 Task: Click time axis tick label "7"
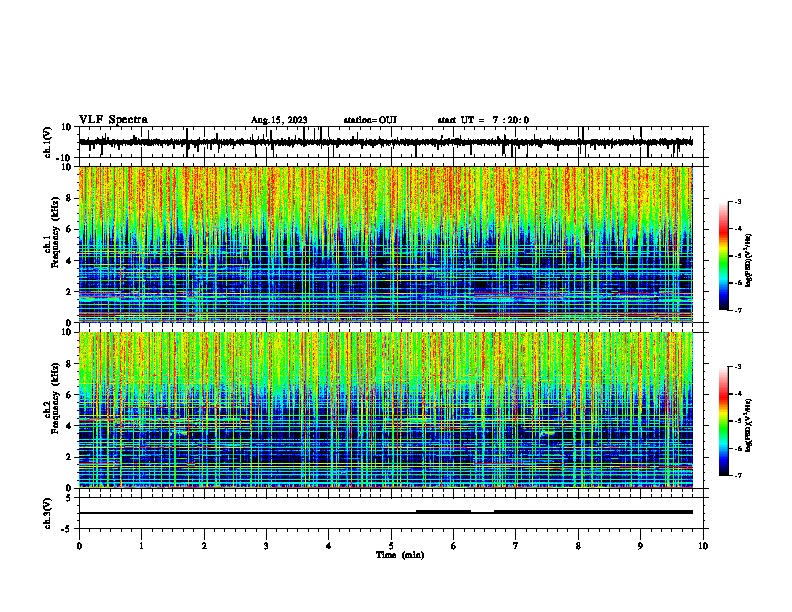coord(516,546)
